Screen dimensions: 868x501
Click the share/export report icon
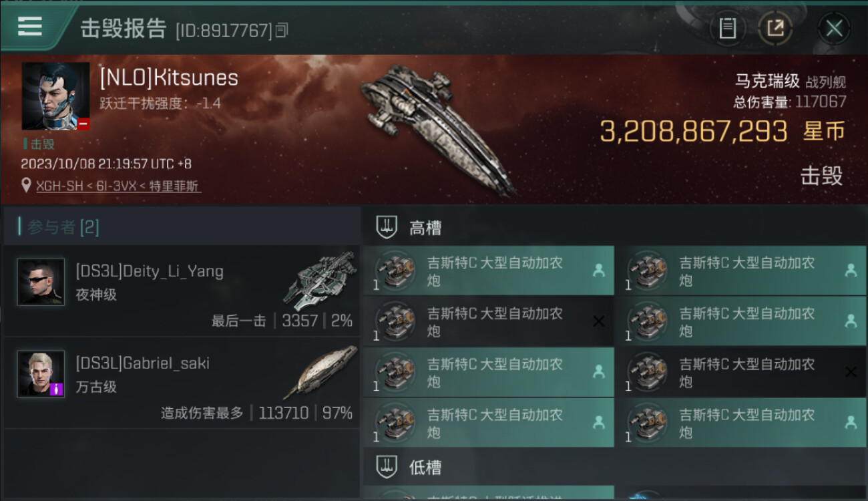[x=775, y=28]
